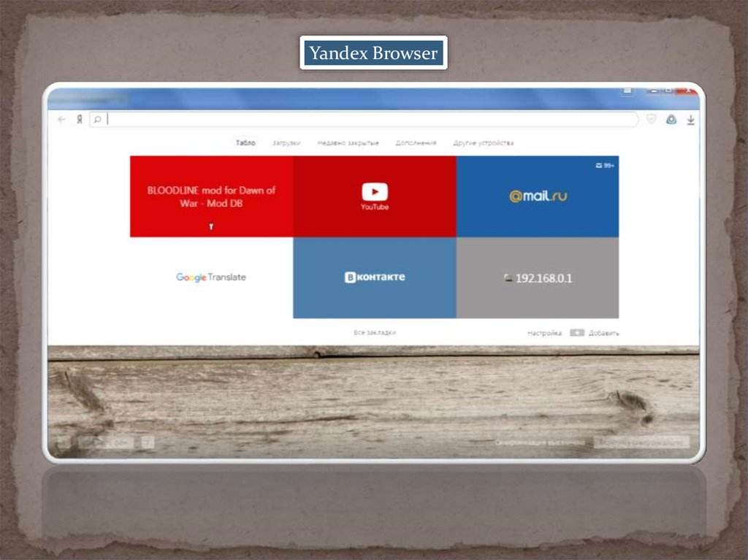748x560 pixels.
Task: Click the plus icon beside Добавить
Action: tap(577, 332)
